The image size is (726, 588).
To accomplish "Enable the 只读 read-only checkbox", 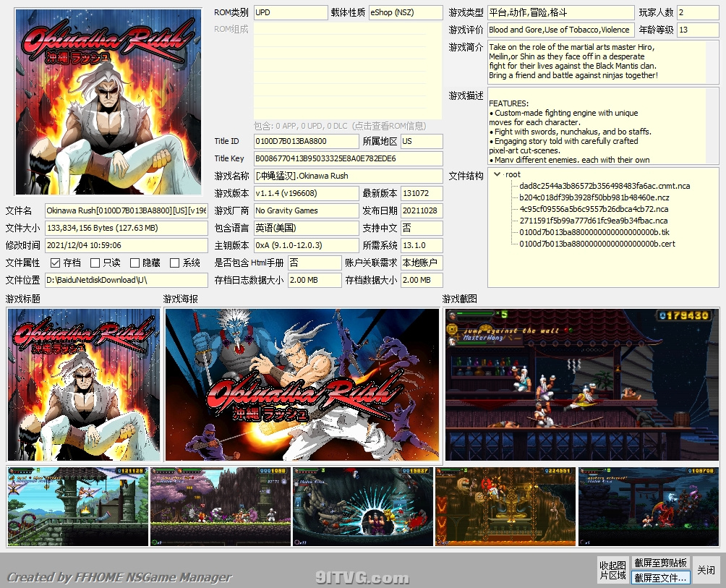I will (95, 263).
